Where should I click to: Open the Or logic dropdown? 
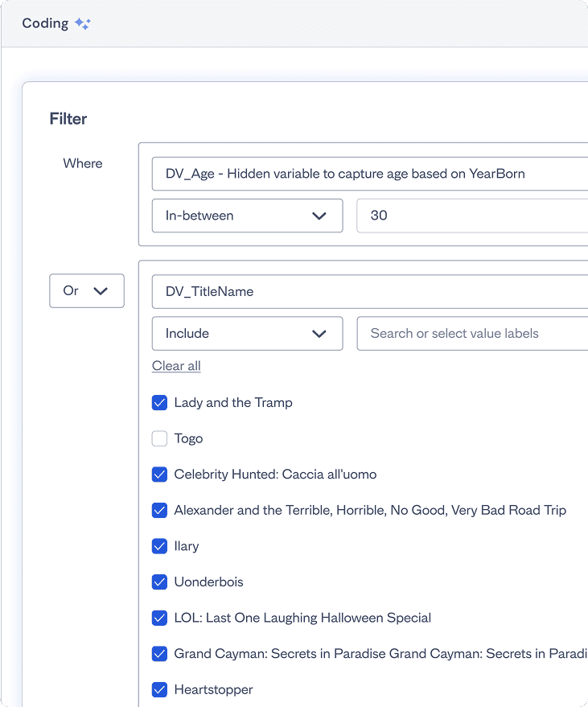pyautogui.click(x=87, y=291)
